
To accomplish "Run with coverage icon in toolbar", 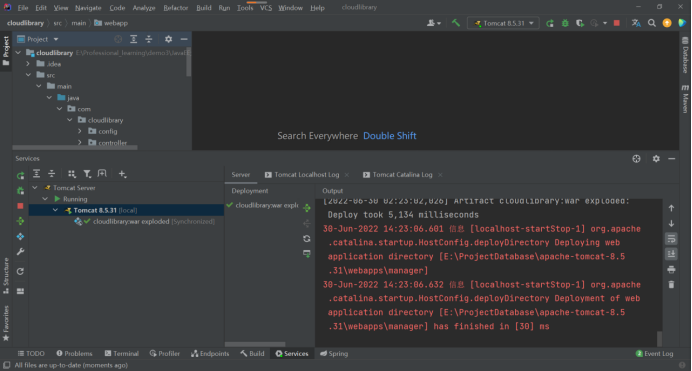I will pos(580,23).
